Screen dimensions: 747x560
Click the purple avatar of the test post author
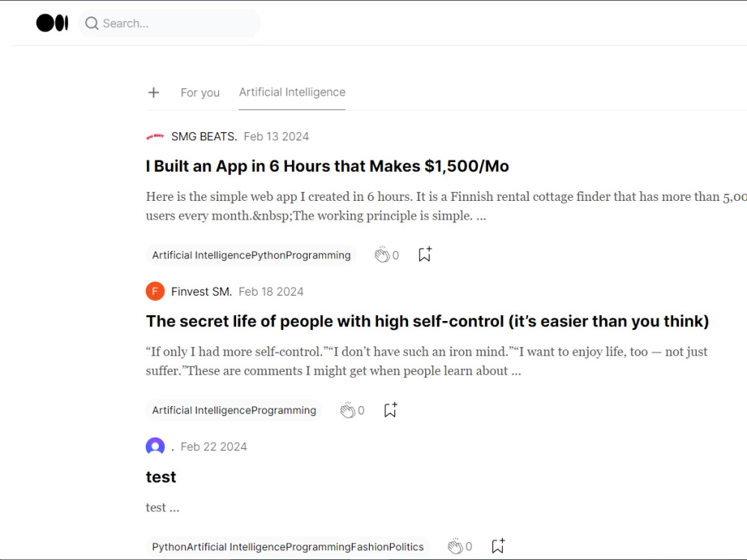(x=155, y=446)
